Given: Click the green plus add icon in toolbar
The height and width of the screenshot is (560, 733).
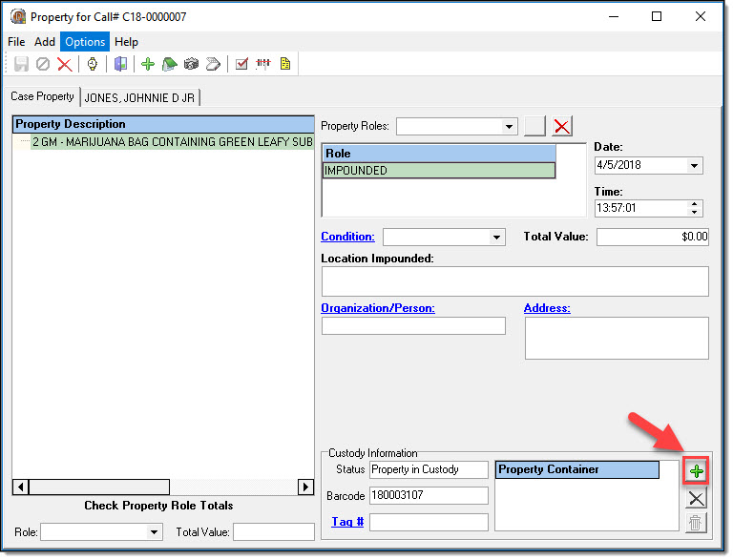Looking at the screenshot, I should [147, 64].
